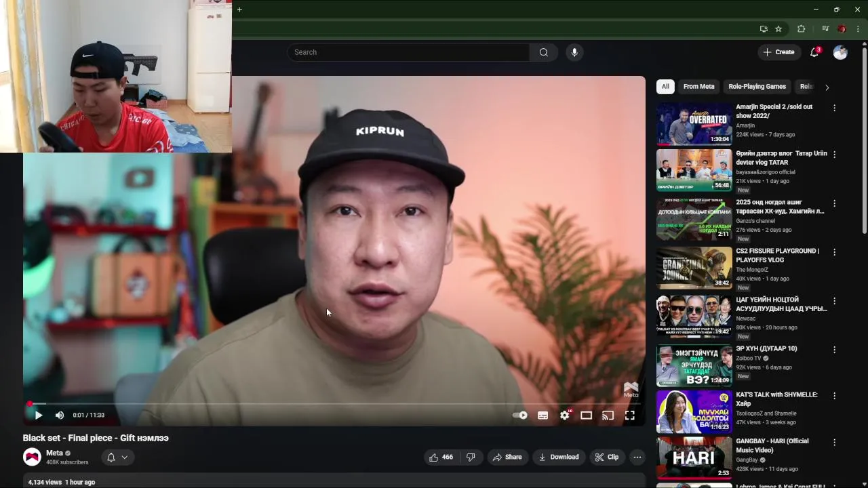Image resolution: width=868 pixels, height=488 pixels.
Task: Open the YouTube account avatar menu
Action: tap(840, 52)
